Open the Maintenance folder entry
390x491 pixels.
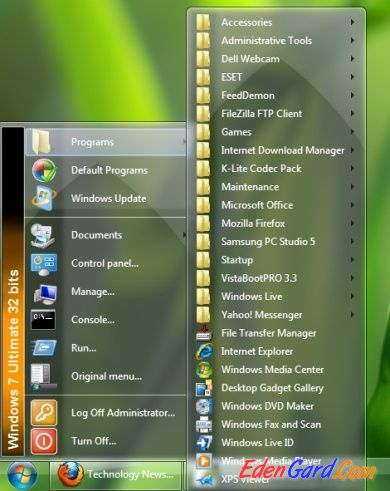tap(276, 187)
